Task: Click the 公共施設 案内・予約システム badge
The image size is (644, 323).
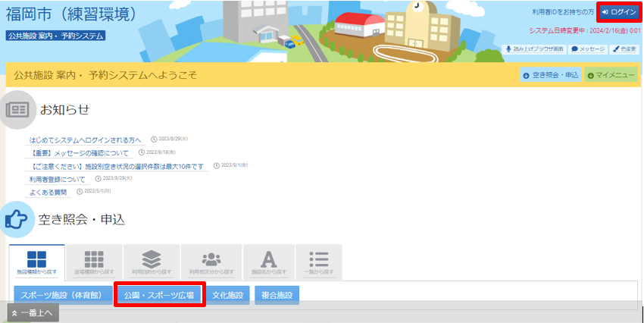Action: tap(55, 36)
